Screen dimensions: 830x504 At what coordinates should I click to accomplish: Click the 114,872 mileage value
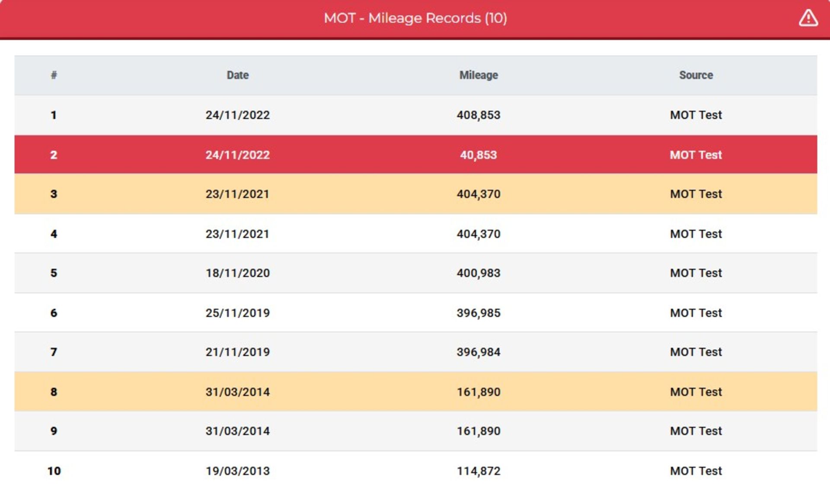tap(478, 471)
